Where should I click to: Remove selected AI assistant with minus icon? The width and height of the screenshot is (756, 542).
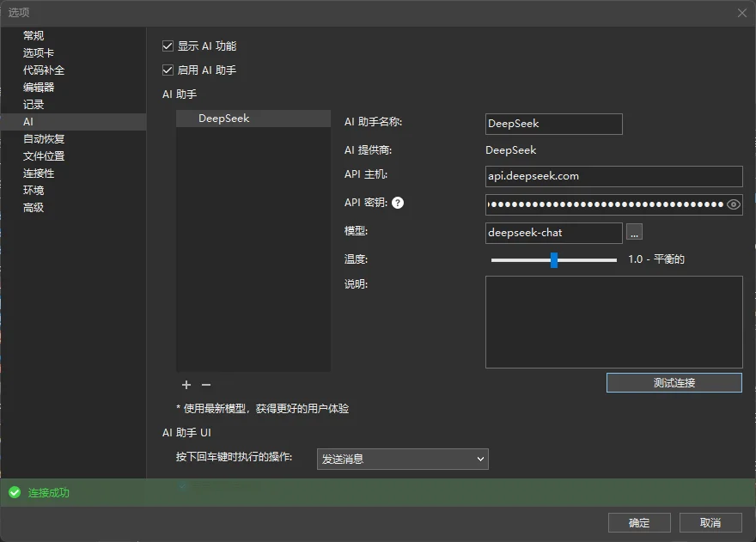click(206, 385)
